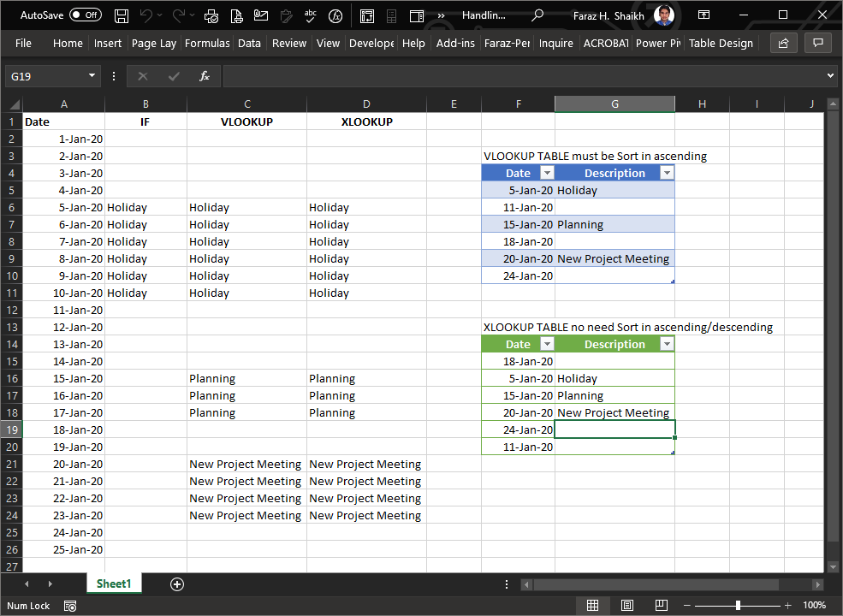Go to next sheet arrow
Screen dimensions: 843x616
click(50, 583)
